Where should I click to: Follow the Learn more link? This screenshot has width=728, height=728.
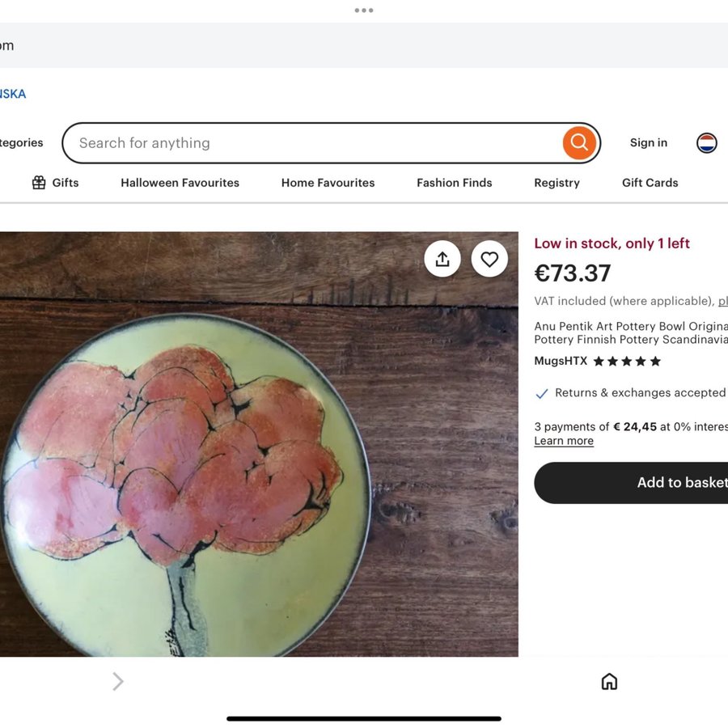[564, 441]
